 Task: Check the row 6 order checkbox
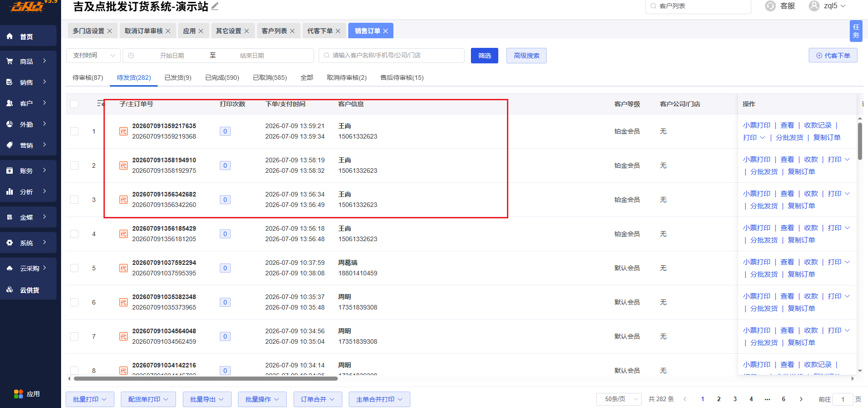74,302
